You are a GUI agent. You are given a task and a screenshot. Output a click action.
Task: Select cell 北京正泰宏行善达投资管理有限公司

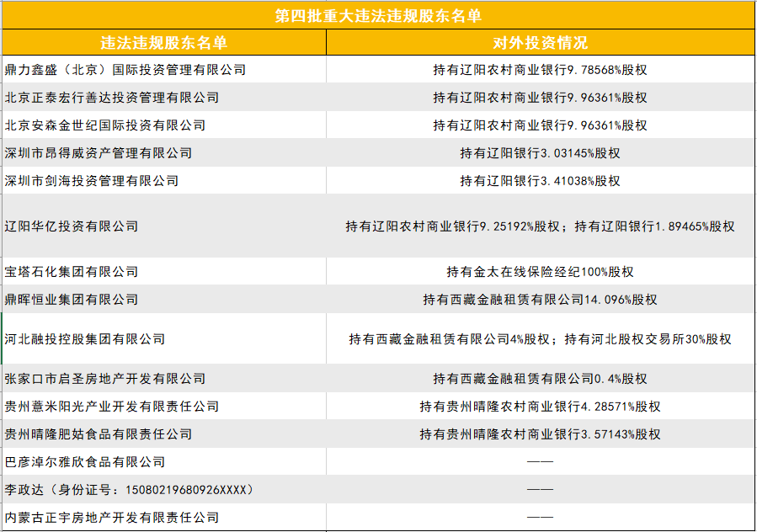[164, 98]
